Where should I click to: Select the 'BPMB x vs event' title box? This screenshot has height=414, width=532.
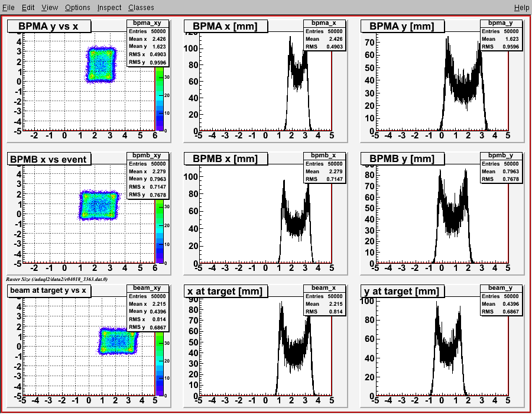[49, 159]
